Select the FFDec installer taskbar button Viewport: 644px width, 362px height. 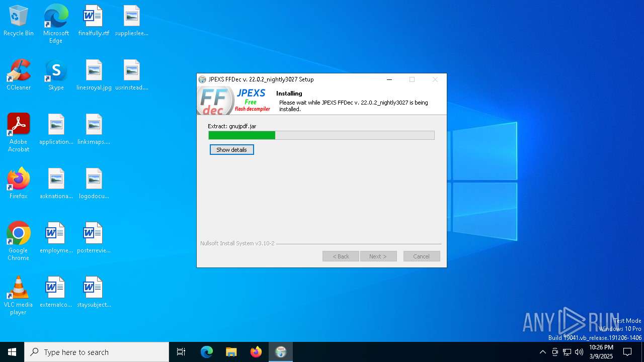281,352
